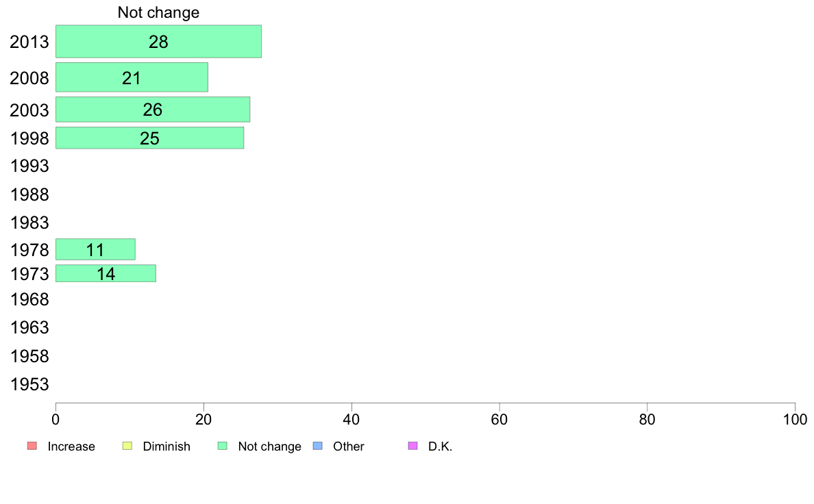
Task: Click the Other legend label
Action: 348,446
